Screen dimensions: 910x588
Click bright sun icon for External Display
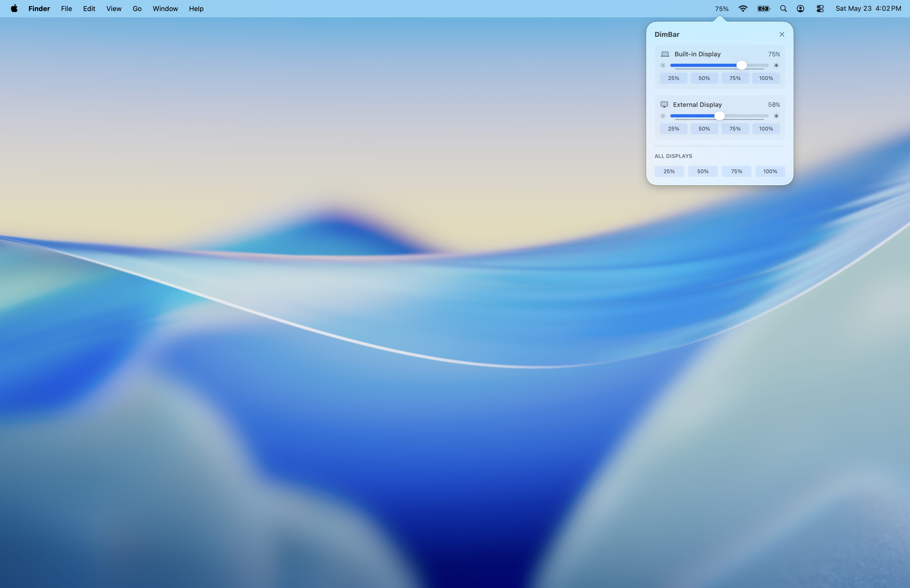(776, 116)
